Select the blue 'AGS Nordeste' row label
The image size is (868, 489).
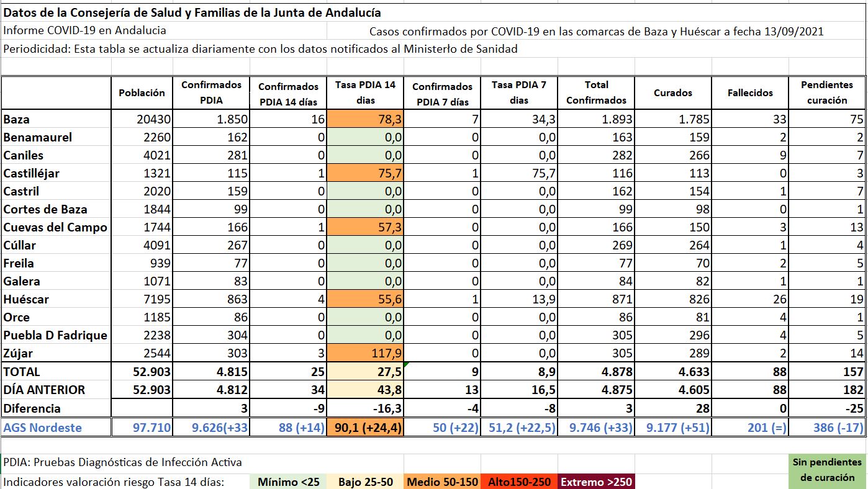[x=56, y=427]
